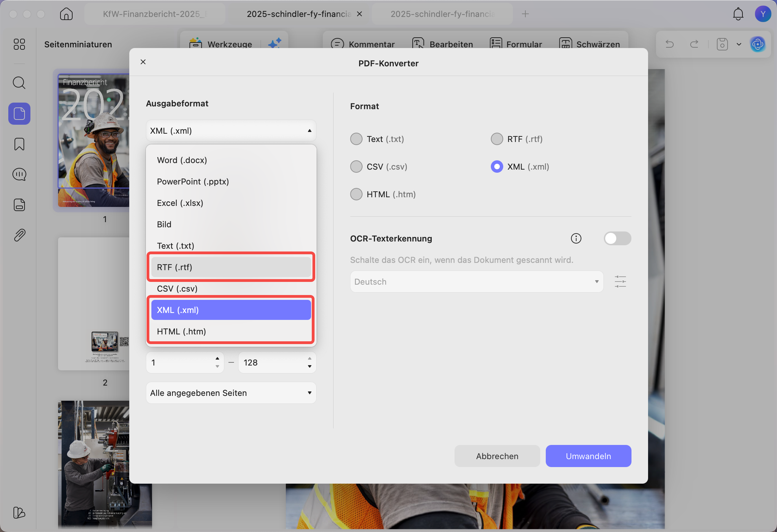This screenshot has width=777, height=532.
Task: Open the OCR settings sliders icon
Action: tap(620, 282)
